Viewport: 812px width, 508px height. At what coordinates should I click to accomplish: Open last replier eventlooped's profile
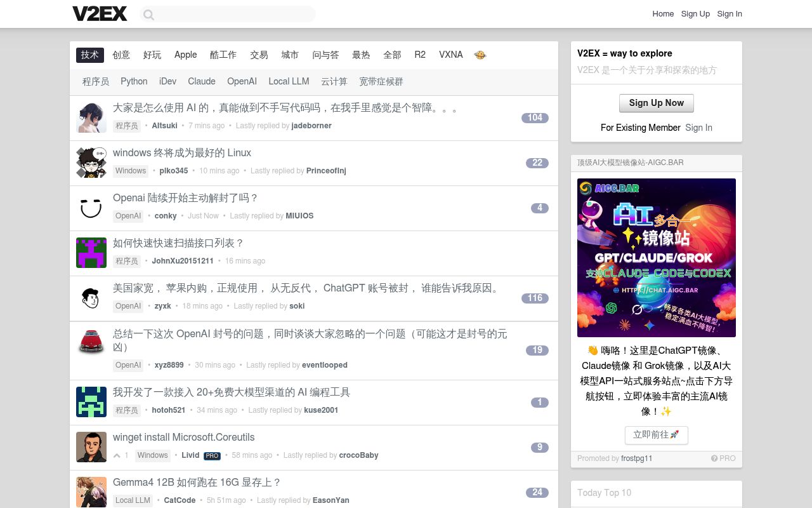(x=325, y=365)
